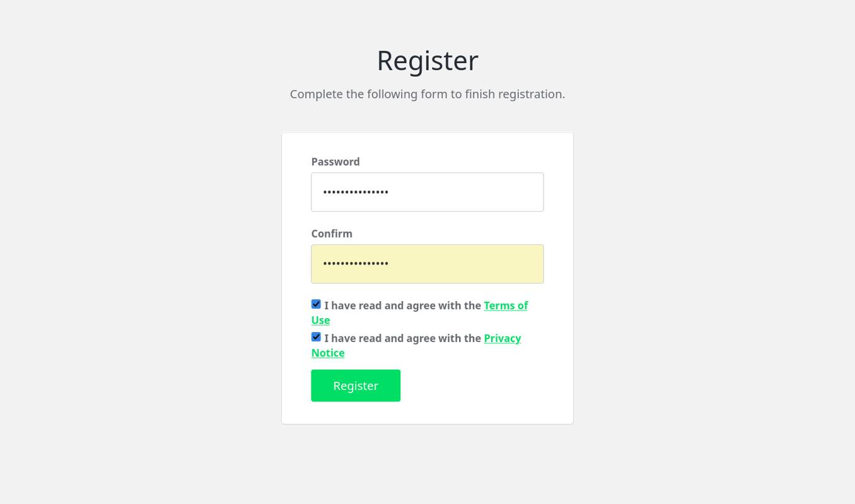The image size is (855, 504).
Task: Click the underlined word Use in the link
Action: click(320, 320)
